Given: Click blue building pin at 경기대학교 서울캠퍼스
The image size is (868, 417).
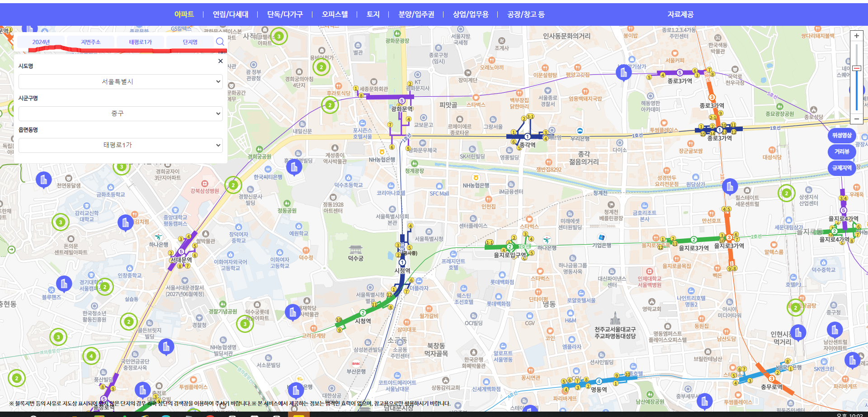Looking at the screenshot, I should [64, 284].
